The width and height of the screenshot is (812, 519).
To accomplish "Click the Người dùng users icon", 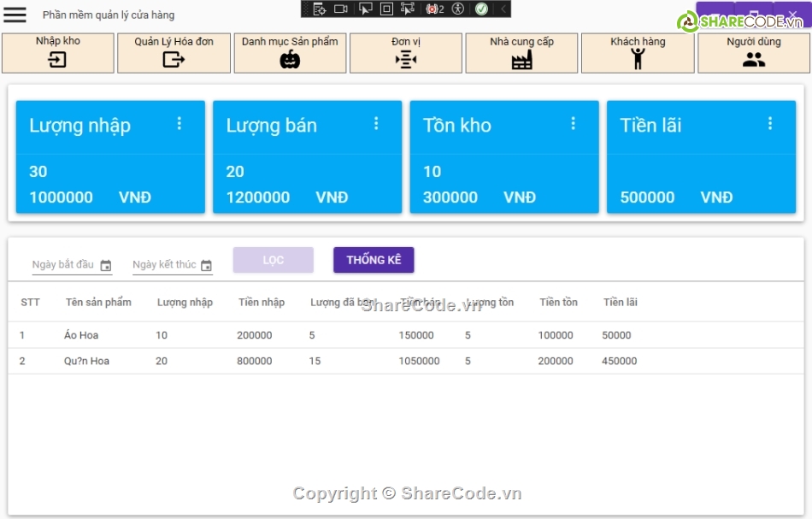I will pos(754,59).
